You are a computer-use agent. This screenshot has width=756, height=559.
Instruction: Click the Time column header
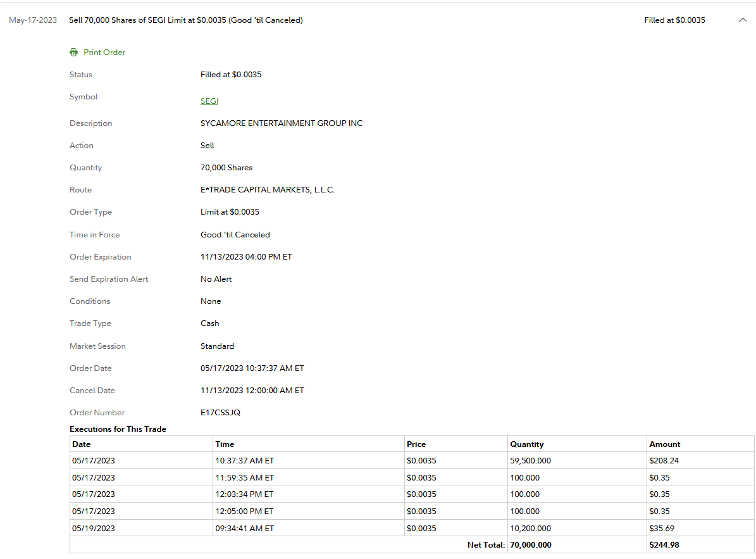click(225, 444)
